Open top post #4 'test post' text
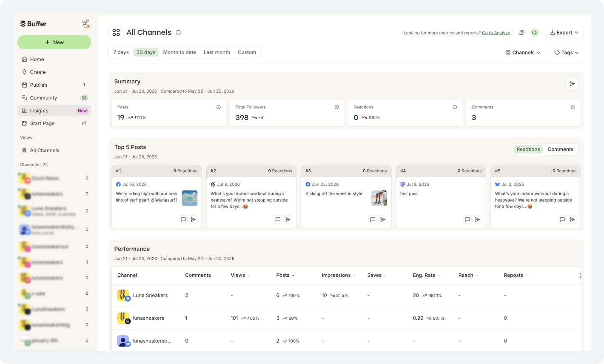The height and width of the screenshot is (364, 604). tap(409, 193)
